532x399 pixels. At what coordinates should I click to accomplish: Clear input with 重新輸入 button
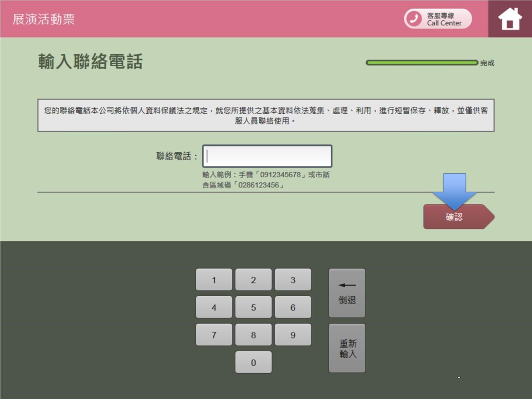(x=347, y=348)
